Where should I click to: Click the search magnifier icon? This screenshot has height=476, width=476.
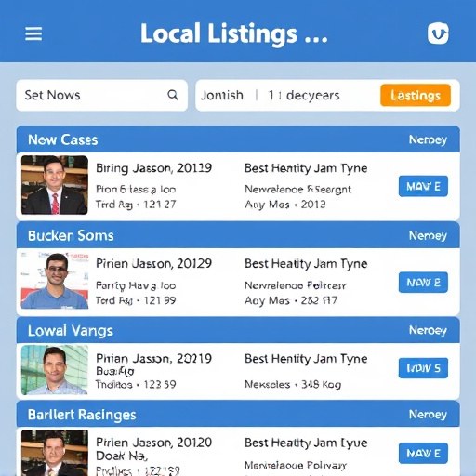(173, 95)
